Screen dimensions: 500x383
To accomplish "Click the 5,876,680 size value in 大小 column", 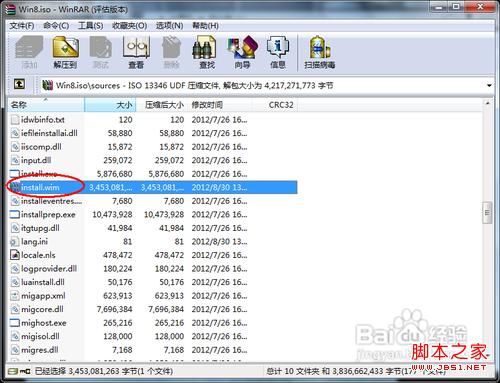I will point(114,174).
